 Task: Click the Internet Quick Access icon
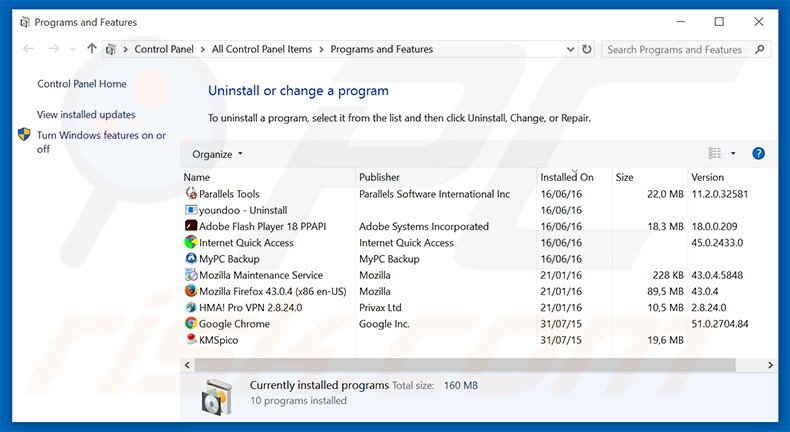tap(191, 242)
